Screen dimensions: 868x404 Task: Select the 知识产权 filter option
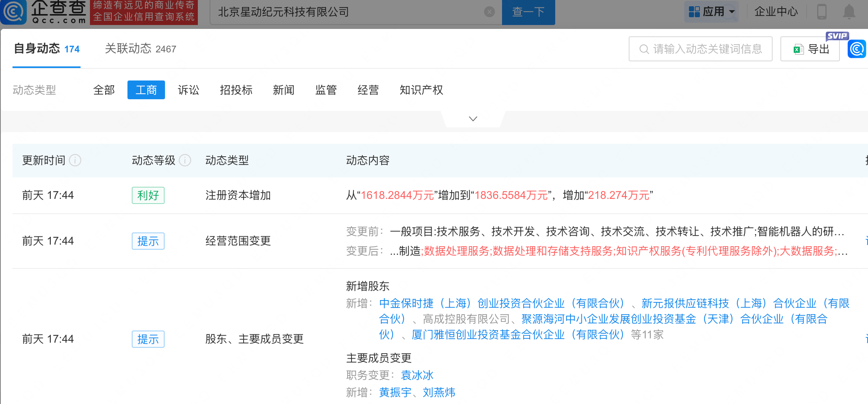tap(421, 90)
